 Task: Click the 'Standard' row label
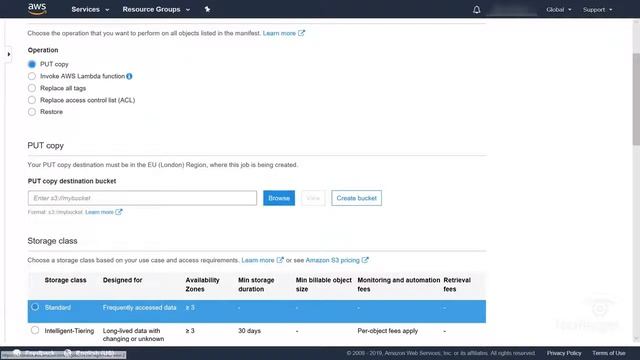pyautogui.click(x=58, y=307)
